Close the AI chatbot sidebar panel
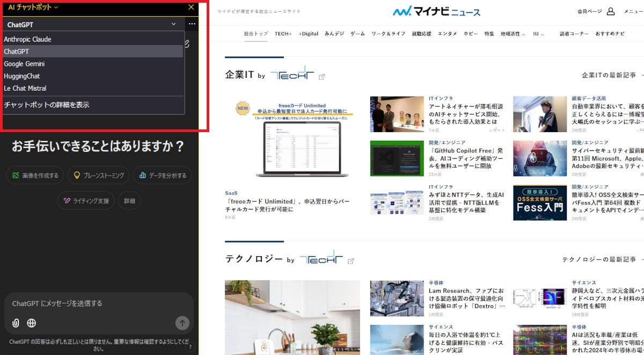The height and width of the screenshot is (355, 644). click(x=191, y=8)
